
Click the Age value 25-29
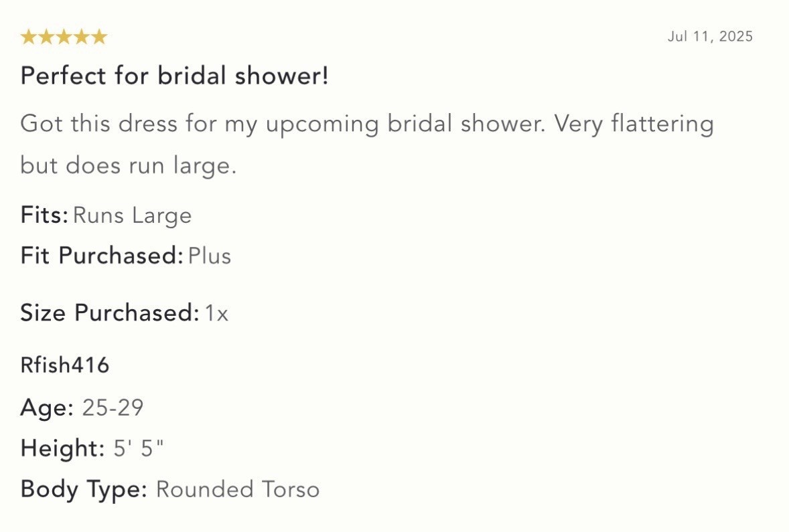tap(113, 408)
